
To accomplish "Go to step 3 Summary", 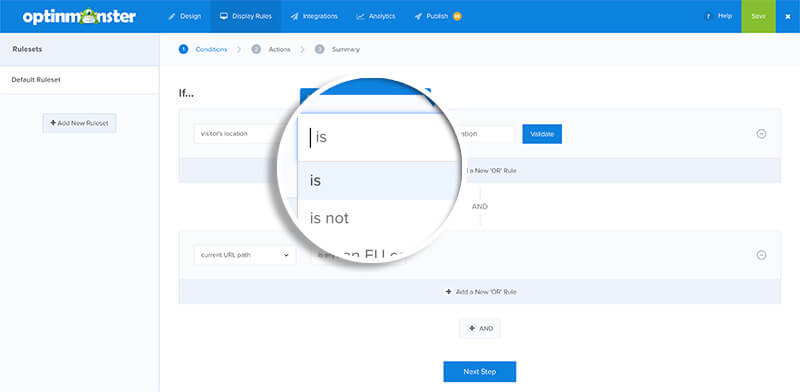I will 337,50.
